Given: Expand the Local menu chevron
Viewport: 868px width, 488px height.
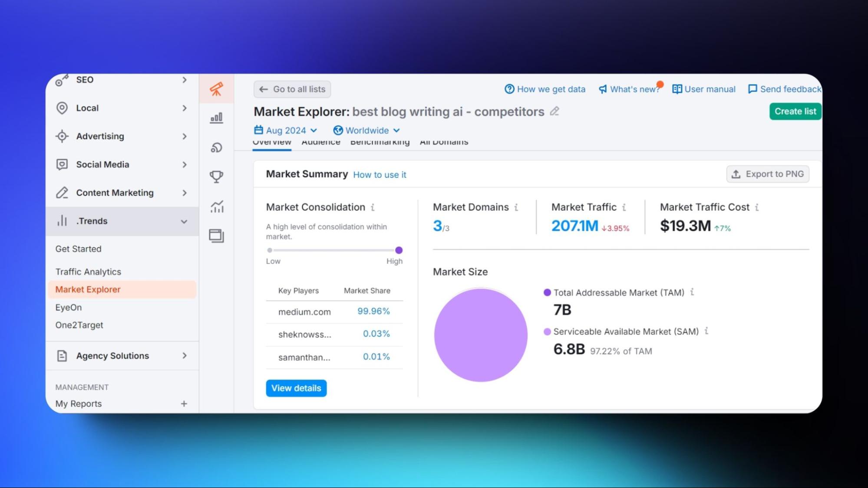Looking at the screenshot, I should [185, 108].
